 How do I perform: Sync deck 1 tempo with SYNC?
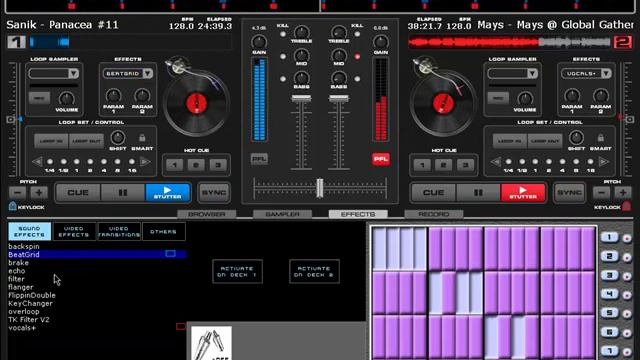pyautogui.click(x=213, y=193)
